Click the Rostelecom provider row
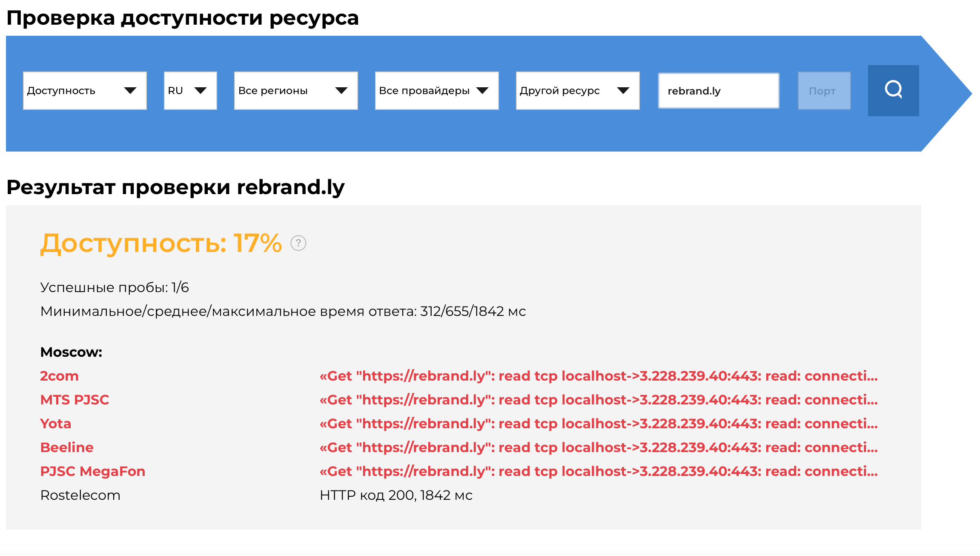The height and width of the screenshot is (556, 980). (x=80, y=495)
